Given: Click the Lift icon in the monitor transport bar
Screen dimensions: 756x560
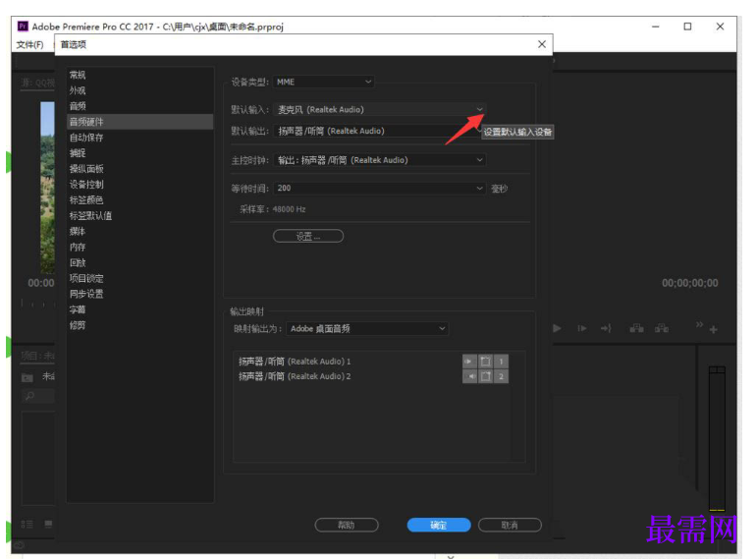Looking at the screenshot, I should pyautogui.click(x=636, y=328).
